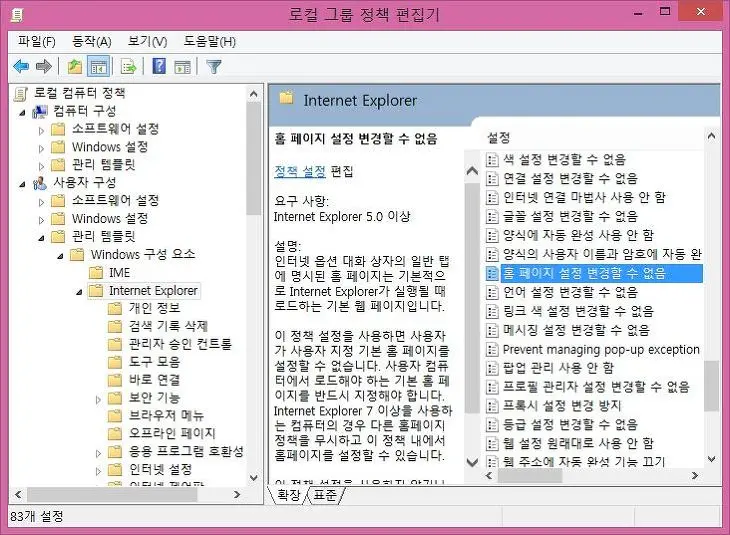The image size is (730, 535).
Task: Select 양식에 자동 완성 사용 안 함
Action: coord(578,235)
